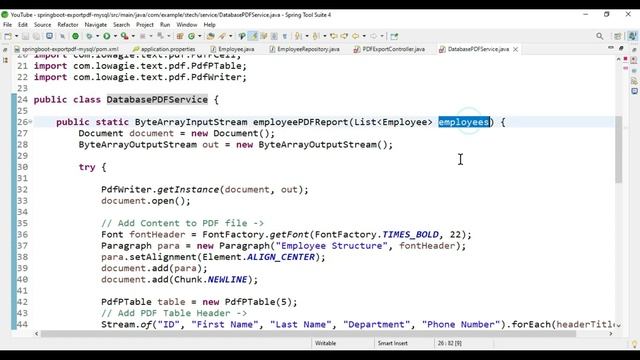Switch to the Employee.java tab
The height and width of the screenshot is (360, 640).
[x=232, y=49]
